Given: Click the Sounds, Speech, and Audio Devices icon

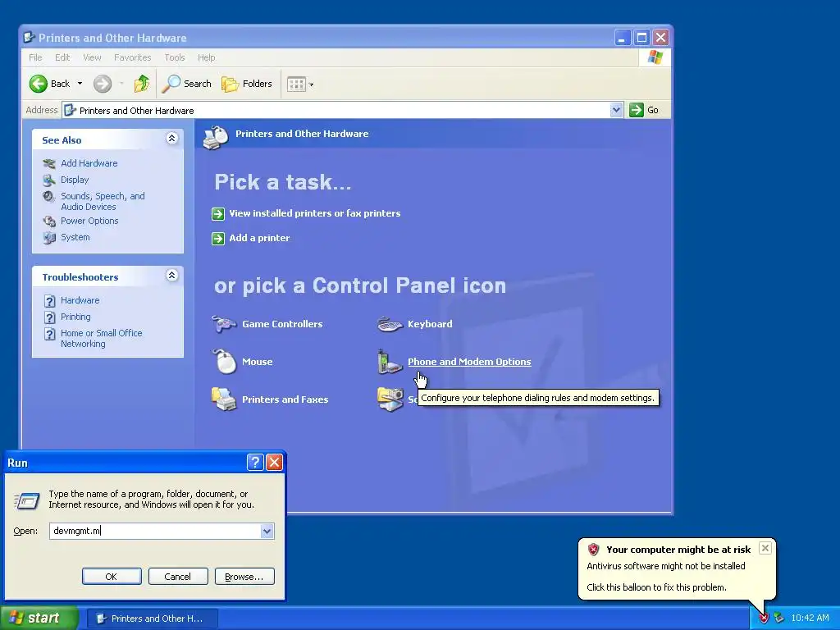Looking at the screenshot, I should point(49,197).
